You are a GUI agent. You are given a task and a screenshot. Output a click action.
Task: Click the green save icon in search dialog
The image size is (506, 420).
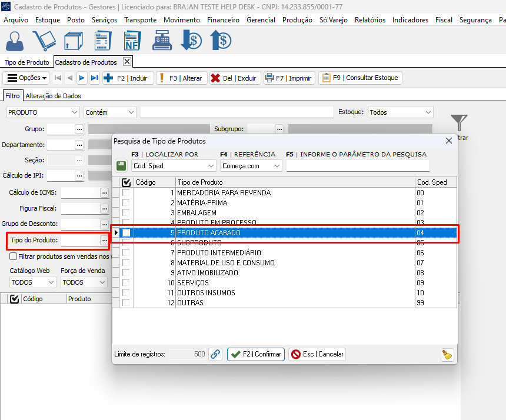121,166
